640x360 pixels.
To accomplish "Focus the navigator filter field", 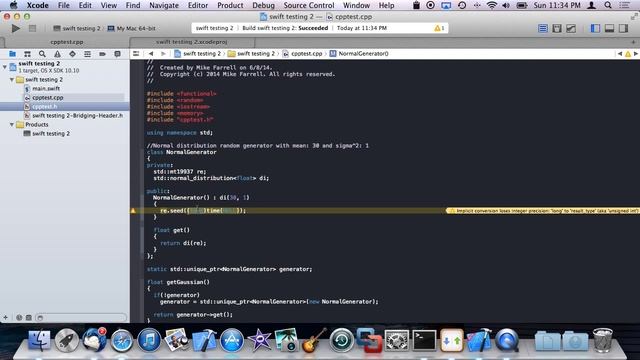I will coord(81,317).
